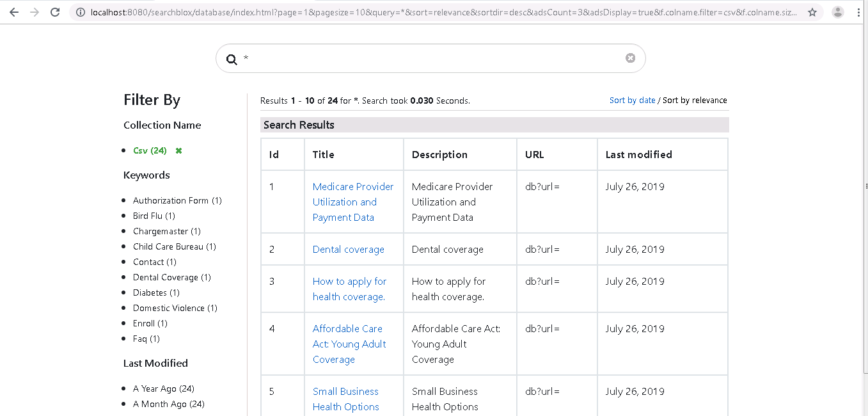Sort results by date
The image size is (868, 416).
pyautogui.click(x=632, y=100)
